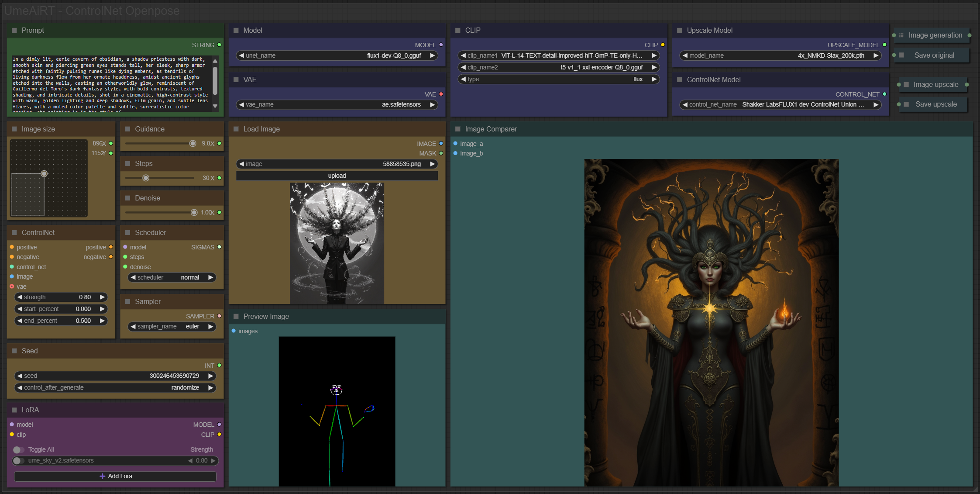Click the Guidance slider handle
Image resolution: width=980 pixels, height=494 pixels.
point(193,144)
